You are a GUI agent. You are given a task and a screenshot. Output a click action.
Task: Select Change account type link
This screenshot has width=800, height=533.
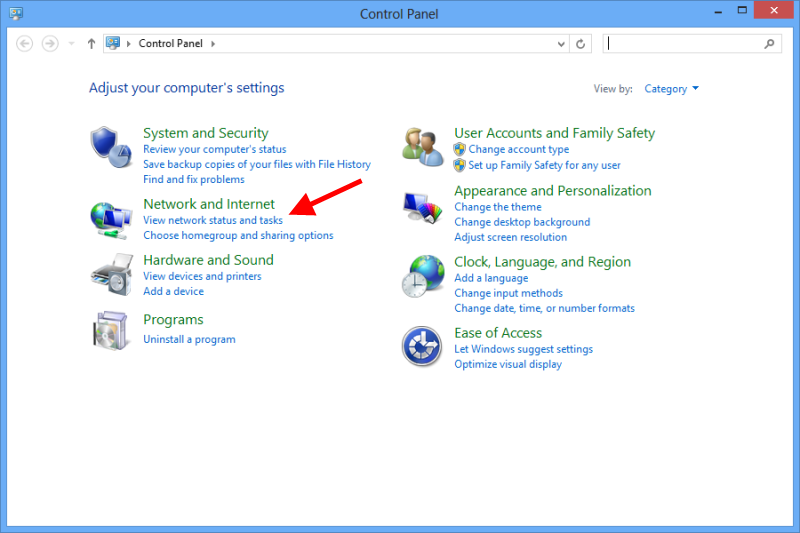click(x=519, y=149)
